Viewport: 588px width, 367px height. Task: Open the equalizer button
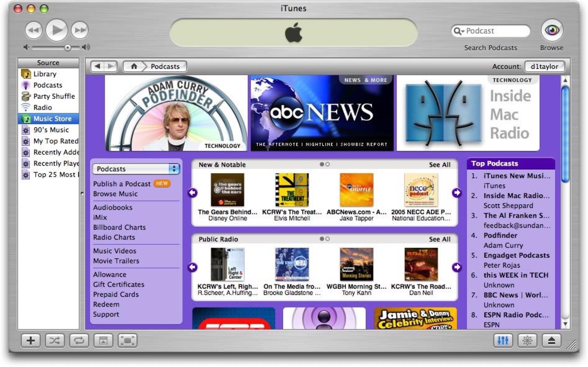pos(503,341)
